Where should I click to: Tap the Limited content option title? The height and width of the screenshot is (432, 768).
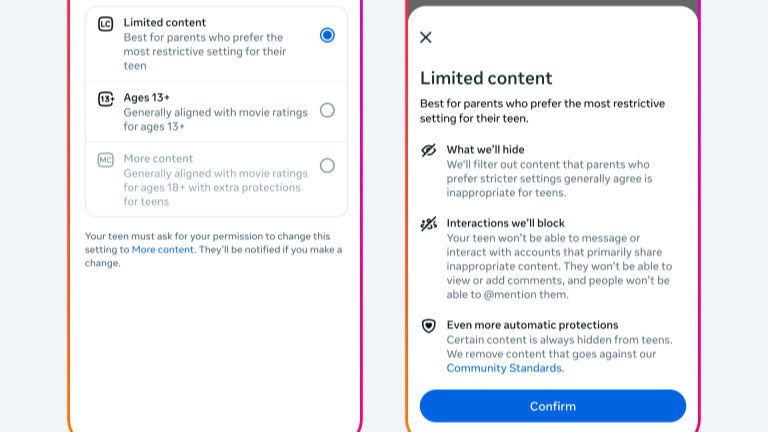pos(165,22)
